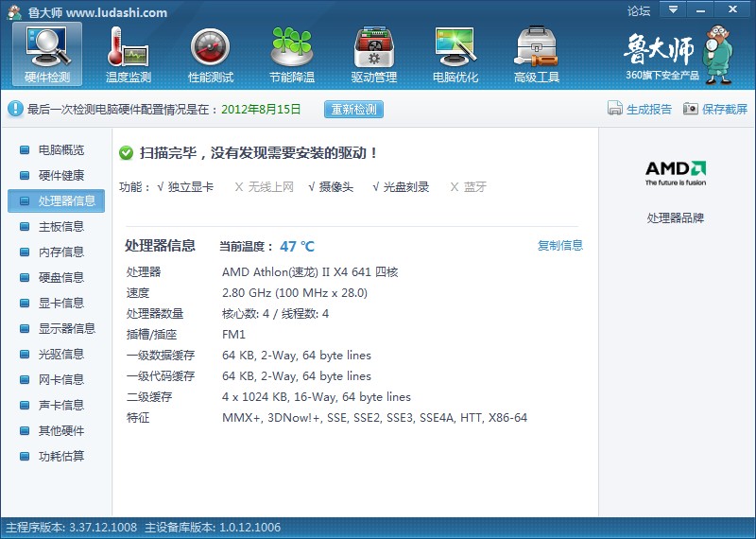Image resolution: width=756 pixels, height=539 pixels.
Task: Select 处理器信息 in the sidebar
Action: click(x=56, y=200)
